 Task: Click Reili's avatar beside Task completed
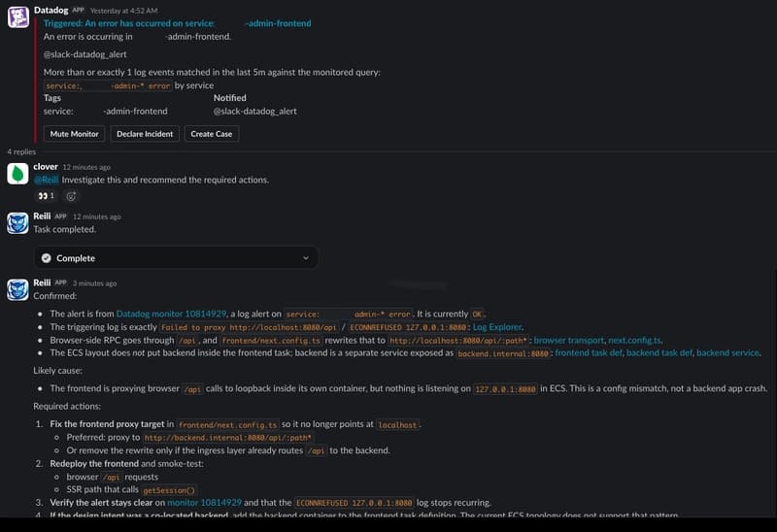click(x=17, y=223)
